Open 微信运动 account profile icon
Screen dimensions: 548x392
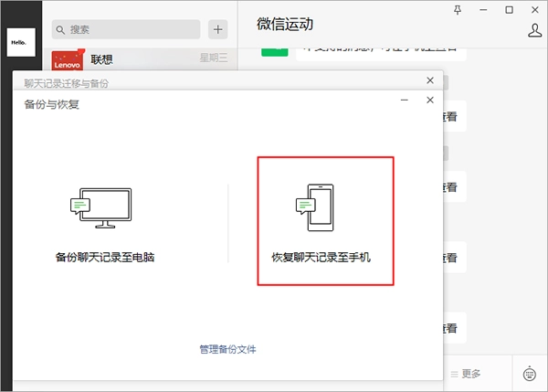pos(535,30)
